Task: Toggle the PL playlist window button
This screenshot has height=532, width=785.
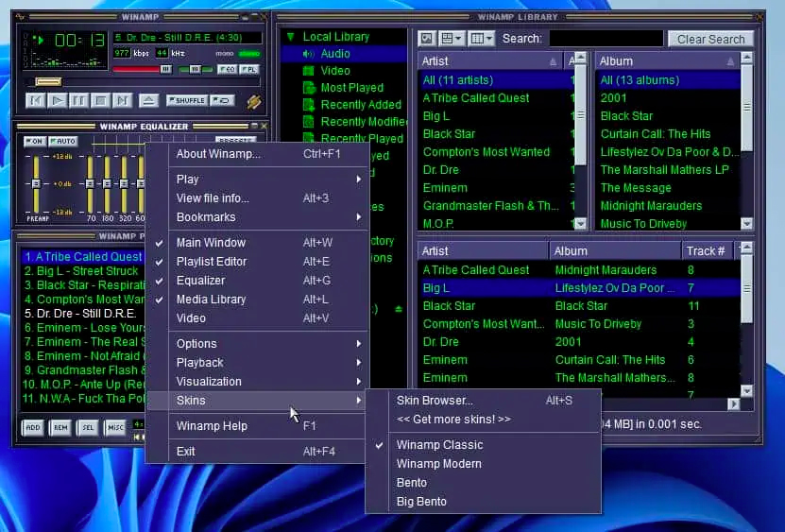Action: coord(248,69)
